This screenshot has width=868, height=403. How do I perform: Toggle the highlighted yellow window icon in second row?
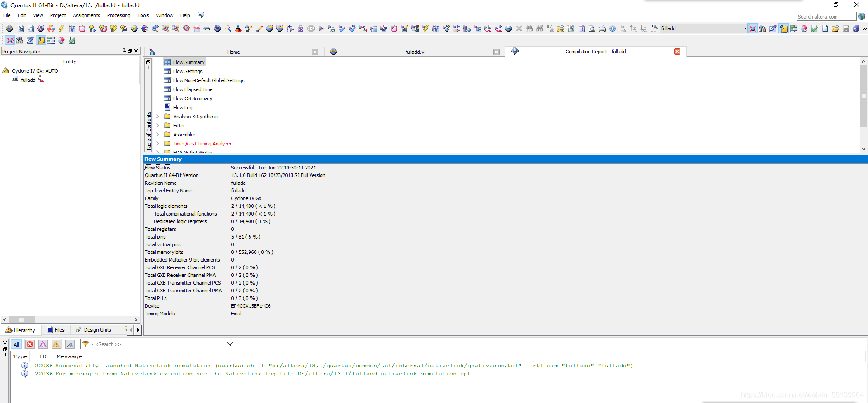(x=41, y=40)
